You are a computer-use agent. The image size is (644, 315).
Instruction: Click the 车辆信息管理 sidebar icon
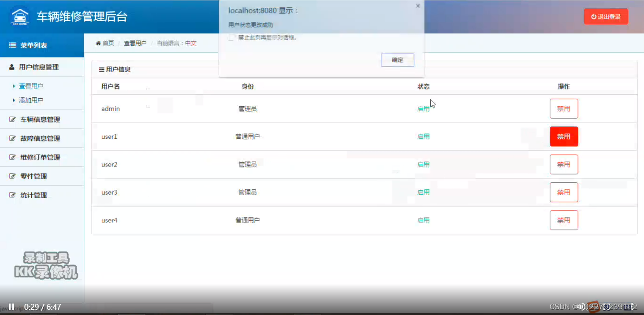coord(11,119)
